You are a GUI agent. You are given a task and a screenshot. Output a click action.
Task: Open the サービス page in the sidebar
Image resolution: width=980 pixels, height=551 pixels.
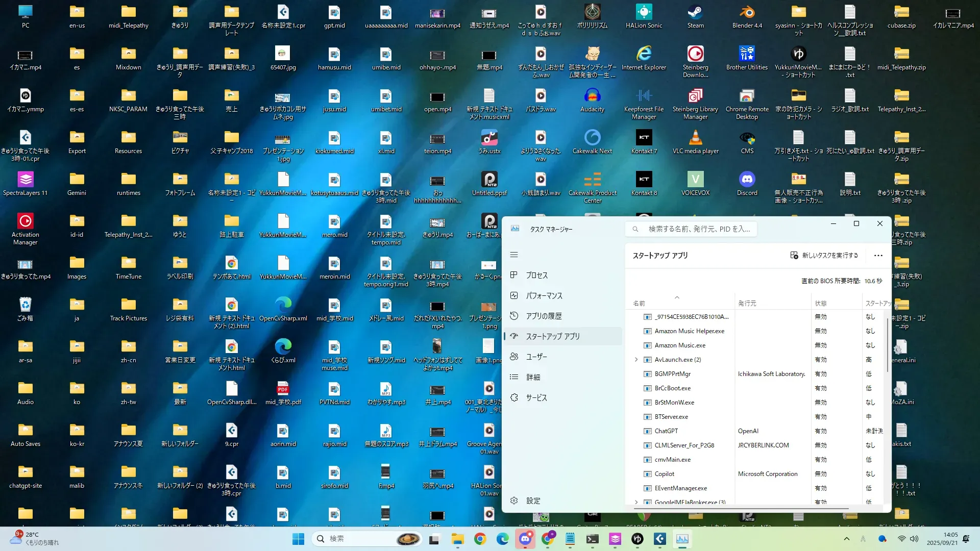(536, 397)
